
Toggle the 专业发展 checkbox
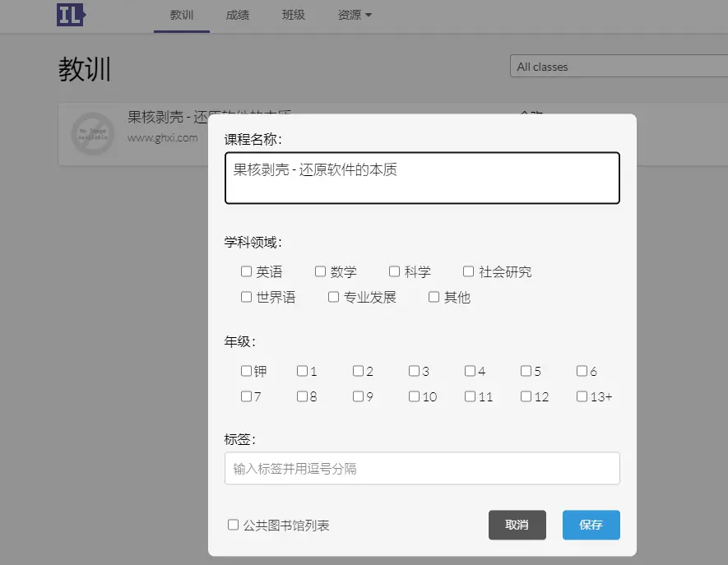click(333, 297)
